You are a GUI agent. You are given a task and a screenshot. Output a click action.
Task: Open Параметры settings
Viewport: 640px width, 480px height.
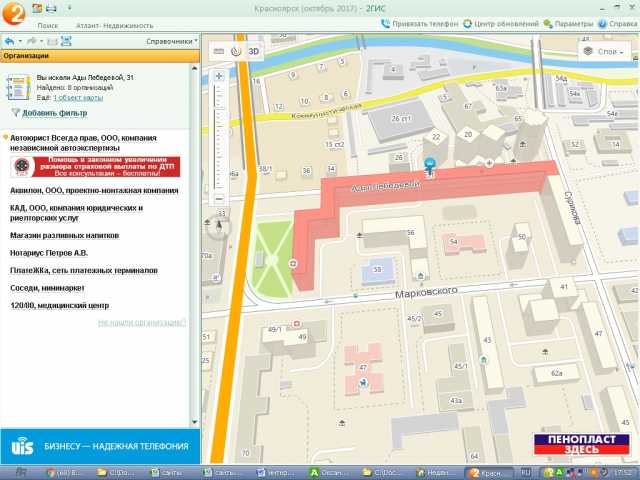569,24
